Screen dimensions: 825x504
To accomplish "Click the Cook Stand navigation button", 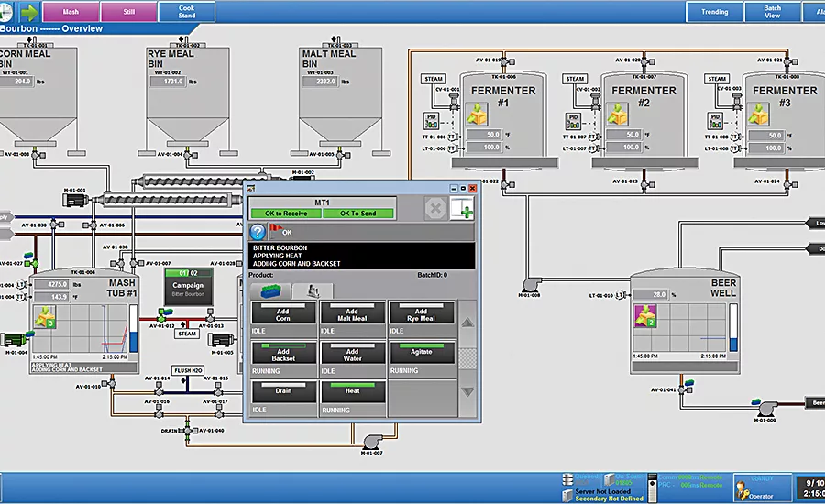I will pyautogui.click(x=187, y=12).
